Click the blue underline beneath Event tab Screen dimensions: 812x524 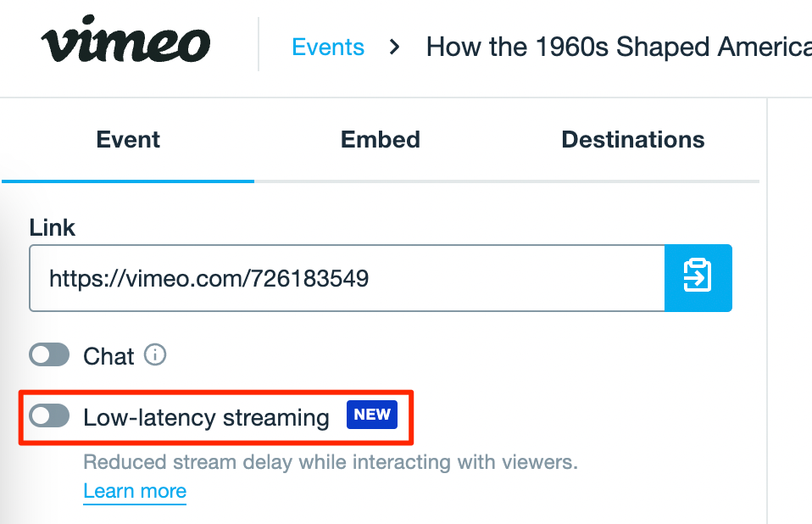128,181
